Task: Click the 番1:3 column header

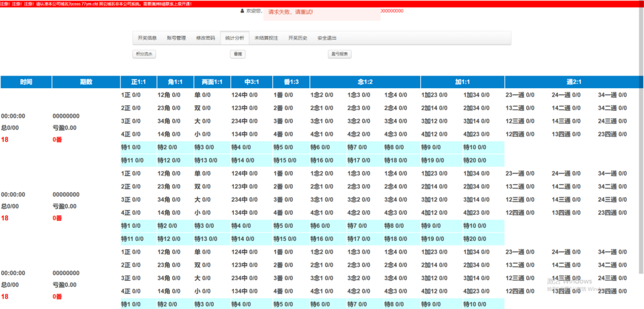Action: point(291,82)
